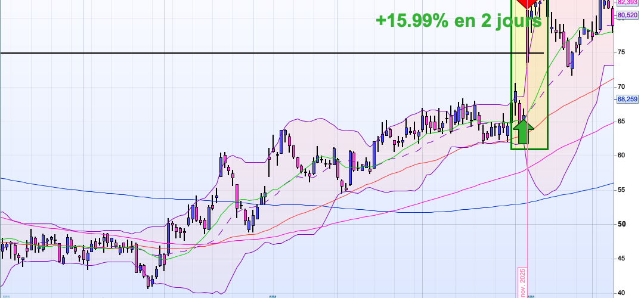Click the middle small marker on the time axis
Image resolution: width=644 pixels, height=298 pixels.
point(272,295)
